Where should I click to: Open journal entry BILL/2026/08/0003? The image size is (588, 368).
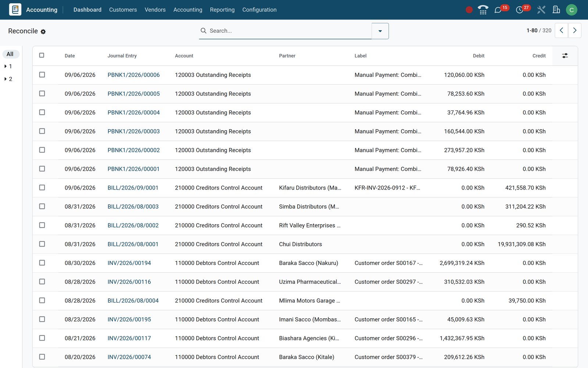coord(133,206)
